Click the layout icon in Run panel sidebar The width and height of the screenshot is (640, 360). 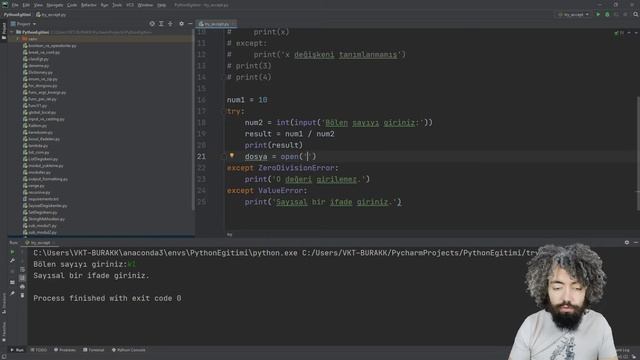point(12,282)
